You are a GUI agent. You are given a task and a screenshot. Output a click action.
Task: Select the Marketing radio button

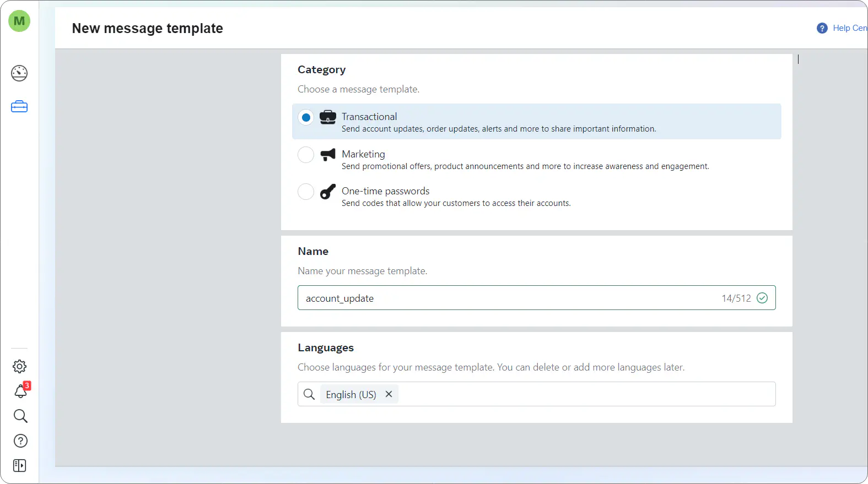pos(306,155)
